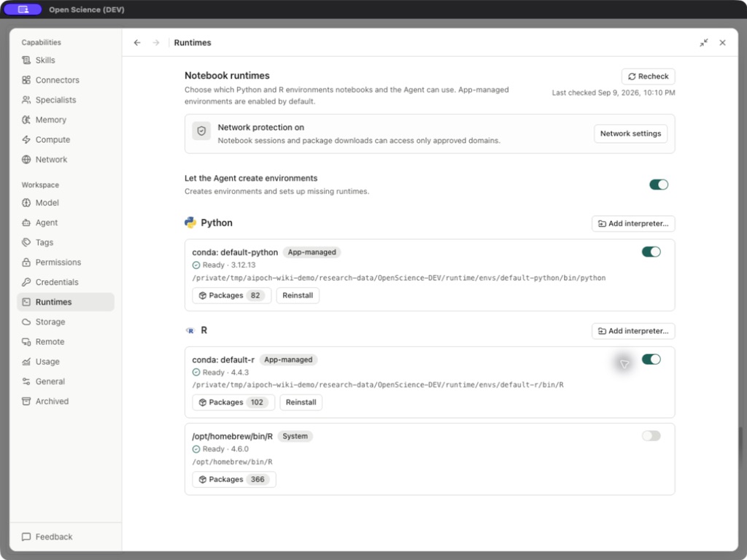747x560 pixels.
Task: Click the shield icon for network protection
Action: coord(201,131)
